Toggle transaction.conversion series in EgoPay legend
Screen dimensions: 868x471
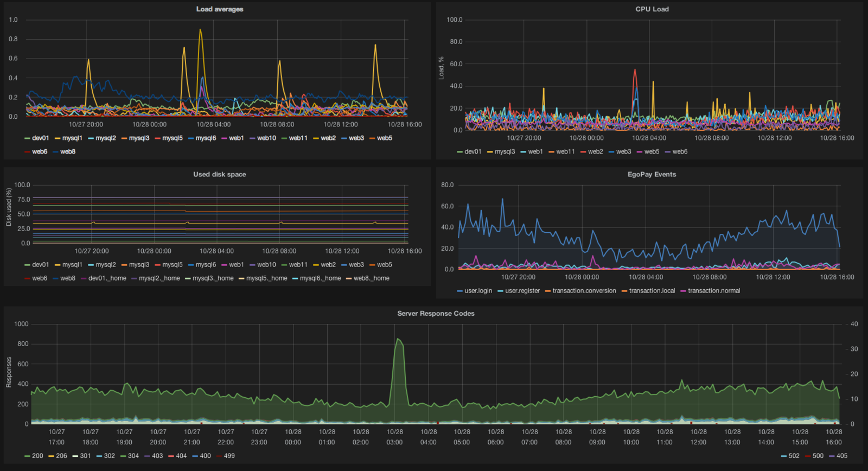point(584,291)
